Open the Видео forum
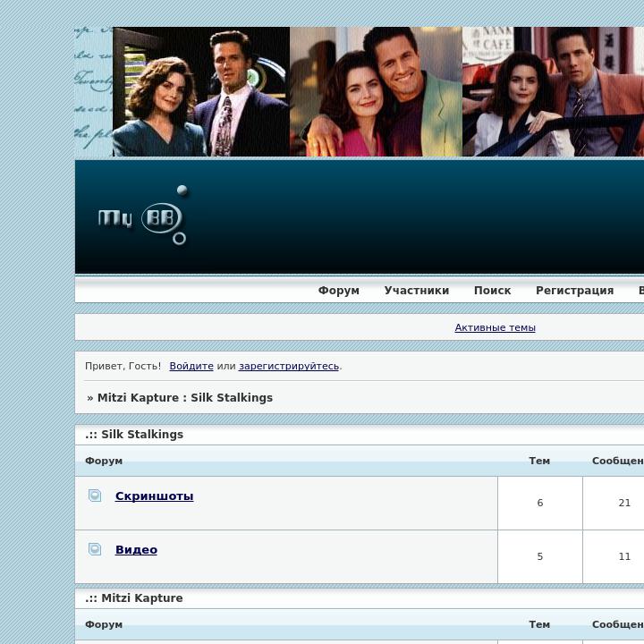Screen dimensions: 644x644 [x=136, y=549]
